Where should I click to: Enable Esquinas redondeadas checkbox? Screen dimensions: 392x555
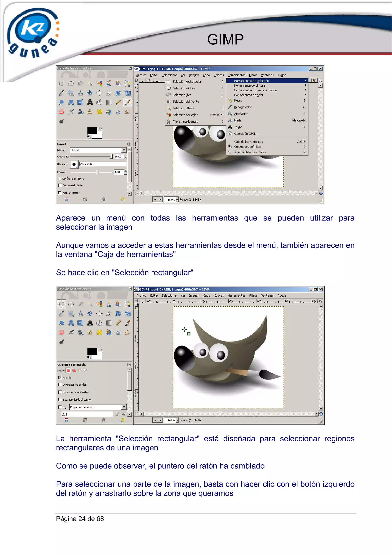tap(60, 392)
